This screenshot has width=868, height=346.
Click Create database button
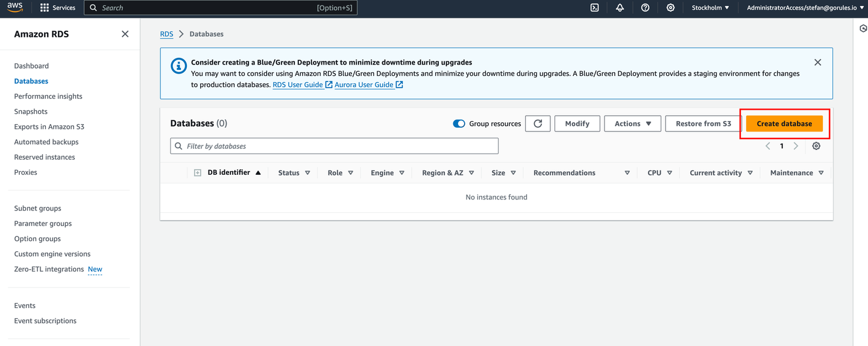click(784, 124)
